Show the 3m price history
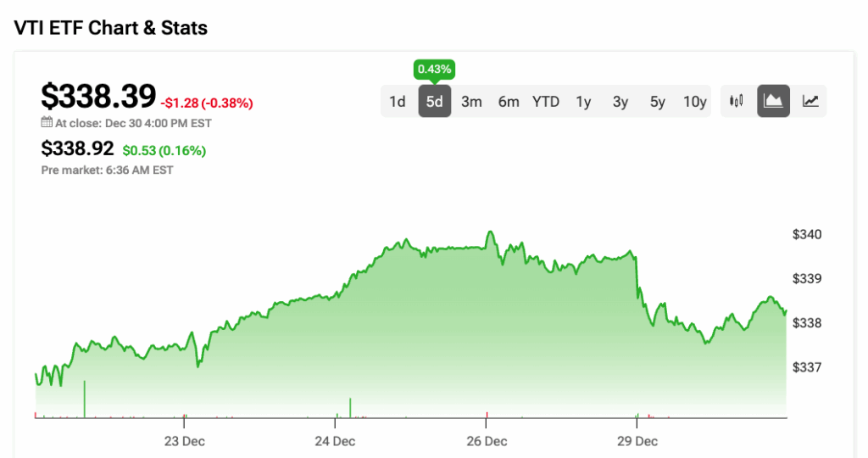 [x=471, y=102]
